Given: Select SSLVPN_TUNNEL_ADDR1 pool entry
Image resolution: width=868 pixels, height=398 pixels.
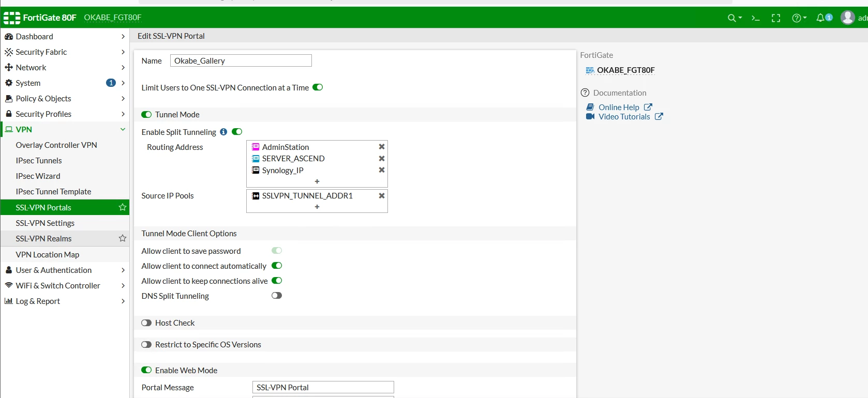Looking at the screenshot, I should pos(307,196).
